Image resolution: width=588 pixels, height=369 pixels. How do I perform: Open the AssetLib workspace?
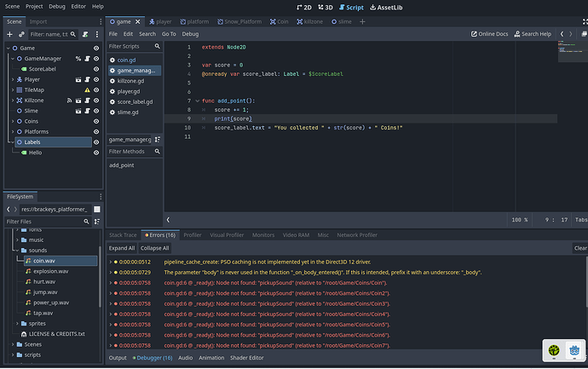pos(386,7)
